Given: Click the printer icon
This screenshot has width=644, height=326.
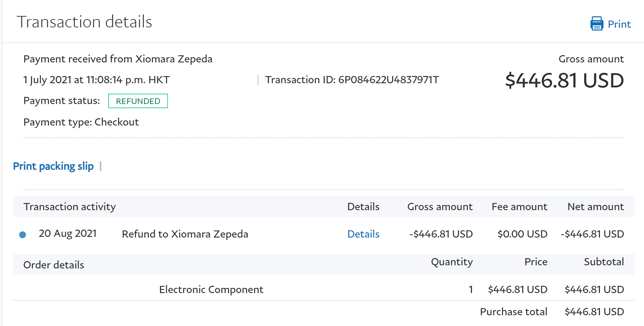Looking at the screenshot, I should (596, 24).
